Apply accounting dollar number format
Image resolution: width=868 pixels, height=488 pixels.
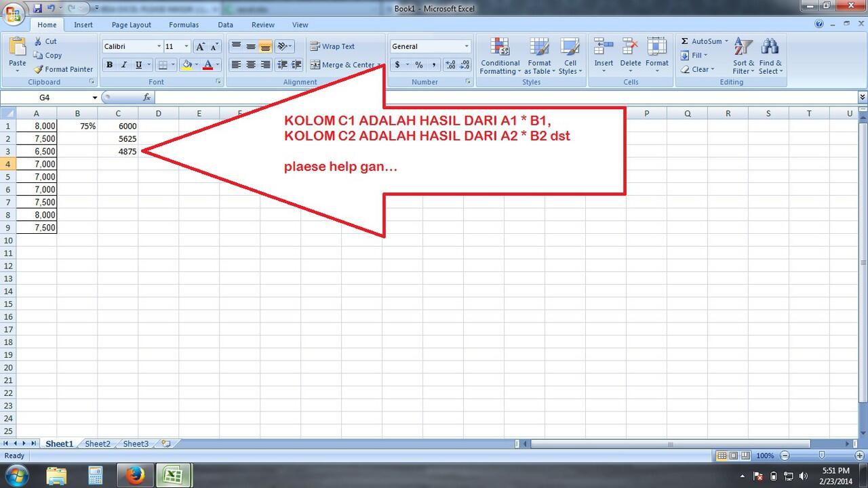(x=397, y=65)
